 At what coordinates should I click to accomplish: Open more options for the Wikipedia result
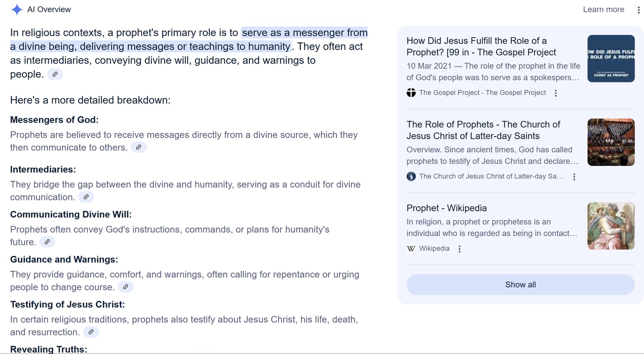460,249
